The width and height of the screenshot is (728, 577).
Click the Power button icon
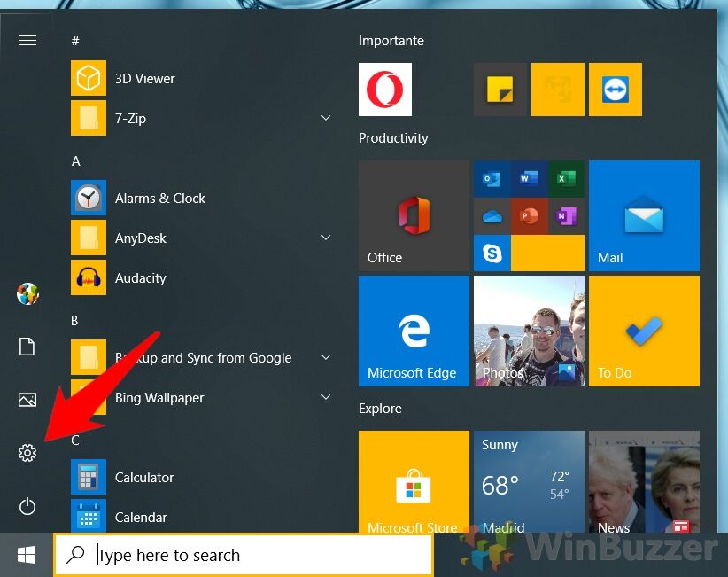27,506
